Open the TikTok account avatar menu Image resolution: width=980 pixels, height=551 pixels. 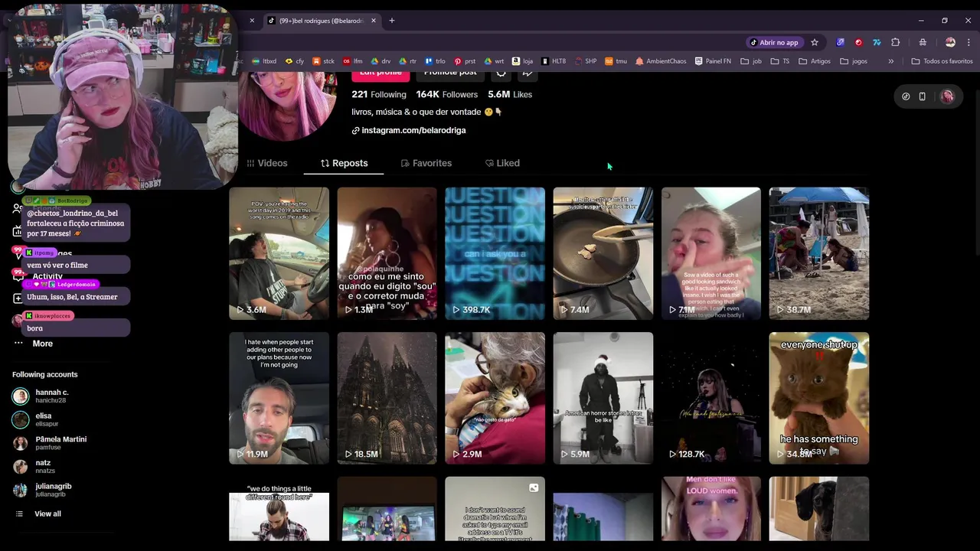pos(947,96)
